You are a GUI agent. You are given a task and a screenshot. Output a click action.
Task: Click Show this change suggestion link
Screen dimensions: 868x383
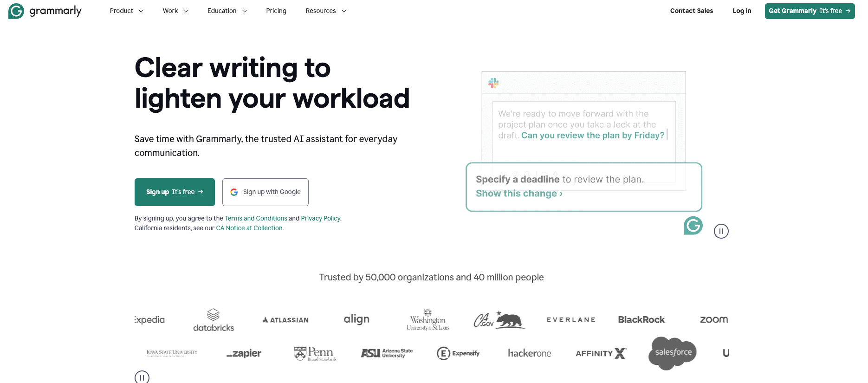point(519,194)
